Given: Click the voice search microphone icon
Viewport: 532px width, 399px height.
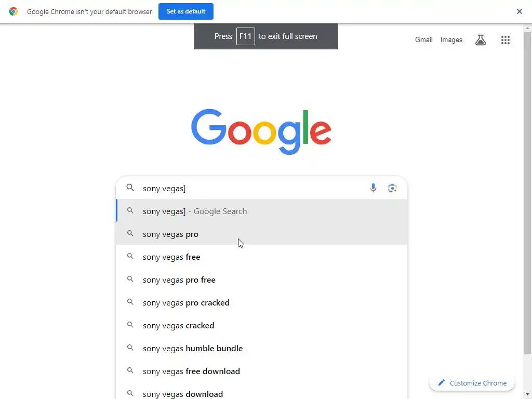Looking at the screenshot, I should [373, 188].
